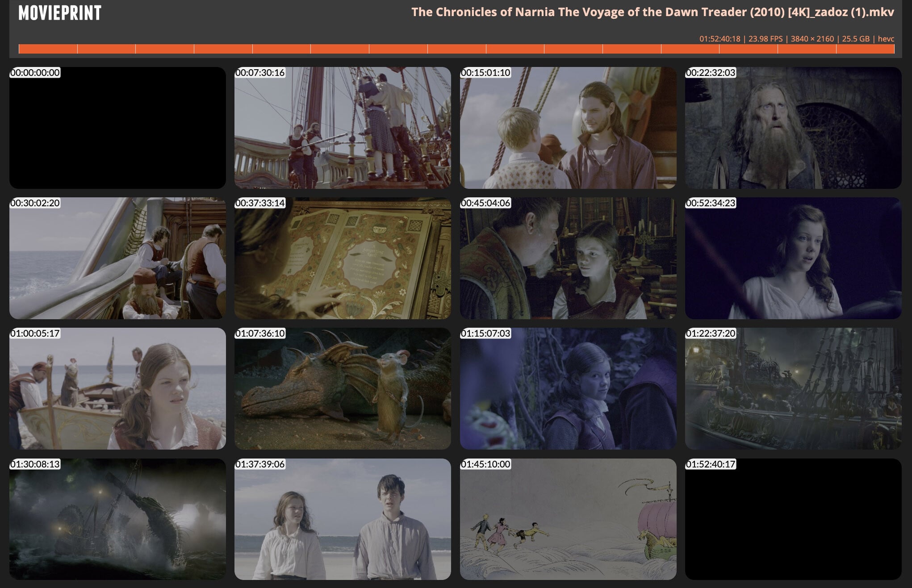Open the spell book thumbnail
The height and width of the screenshot is (588, 912).
point(343,258)
